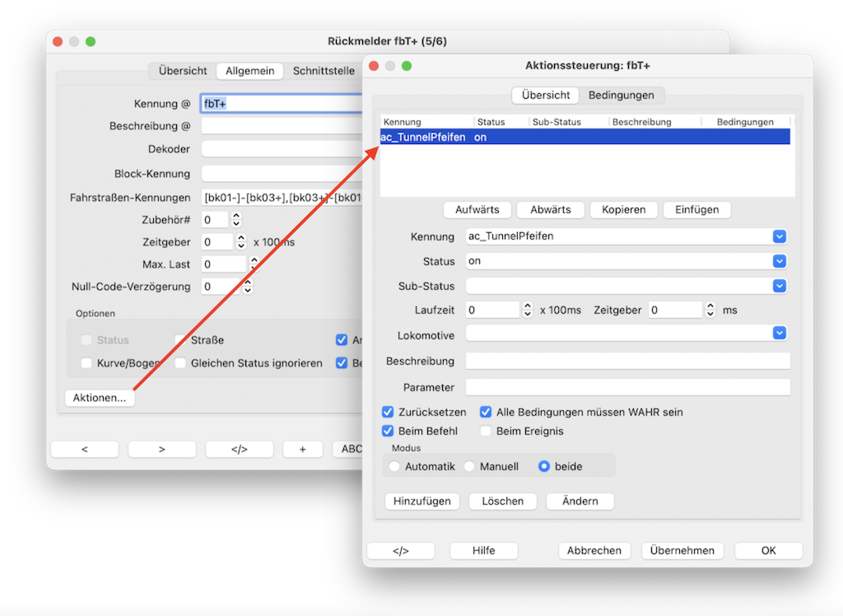Expand the Status dropdown list
This screenshot has height=616, width=843.
pos(780,261)
